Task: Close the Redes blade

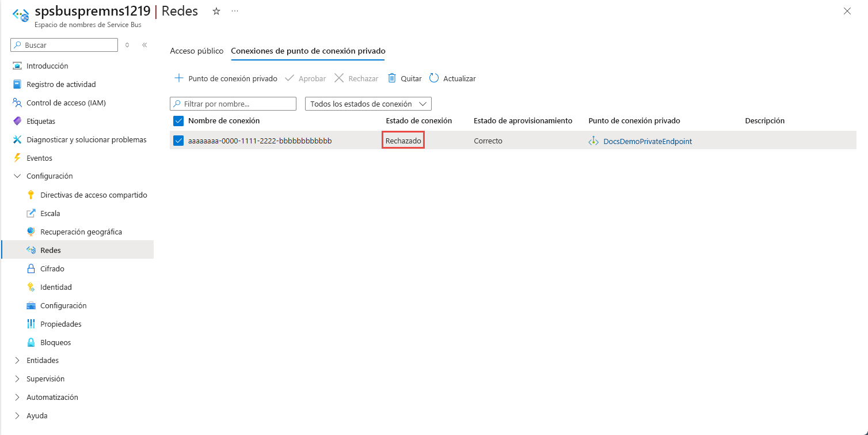Action: 847,11
